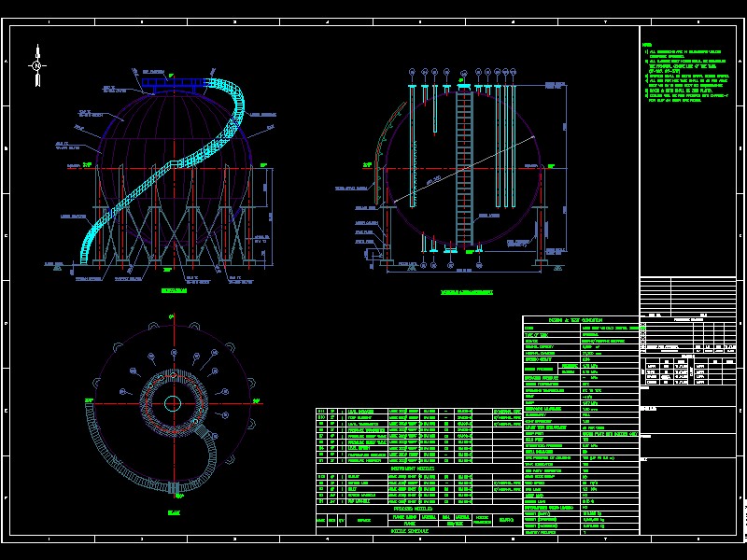Select the NOZZLE ARRANGEMENT view title
747x560 pixels.
pos(466,292)
